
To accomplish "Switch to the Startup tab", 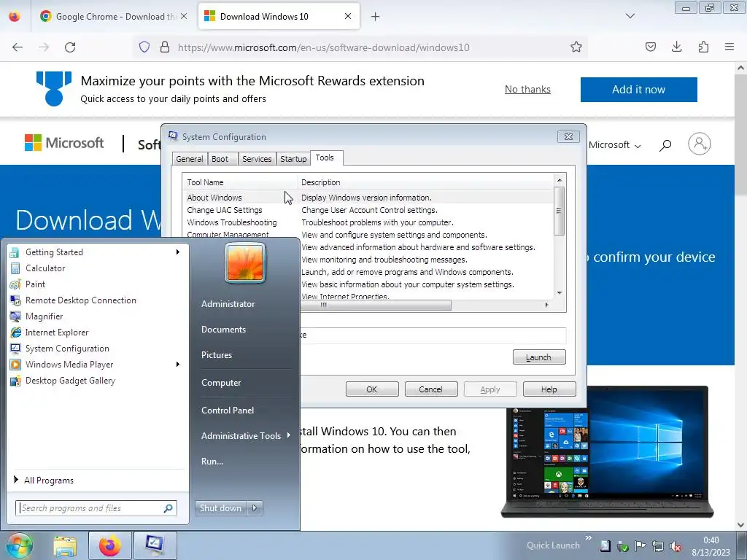I will point(293,159).
